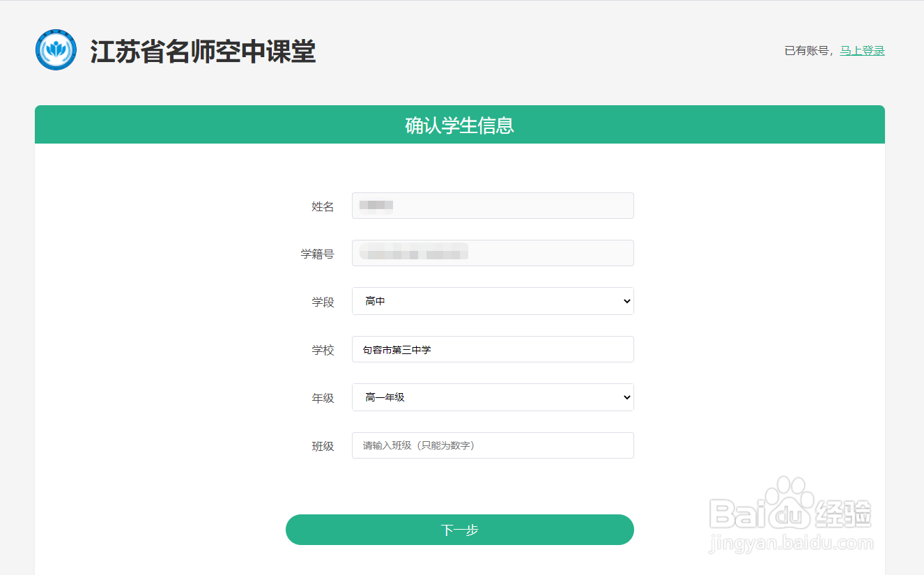Expand the 学段 dropdown showing 高中
The width and height of the screenshot is (924, 575).
tap(493, 301)
